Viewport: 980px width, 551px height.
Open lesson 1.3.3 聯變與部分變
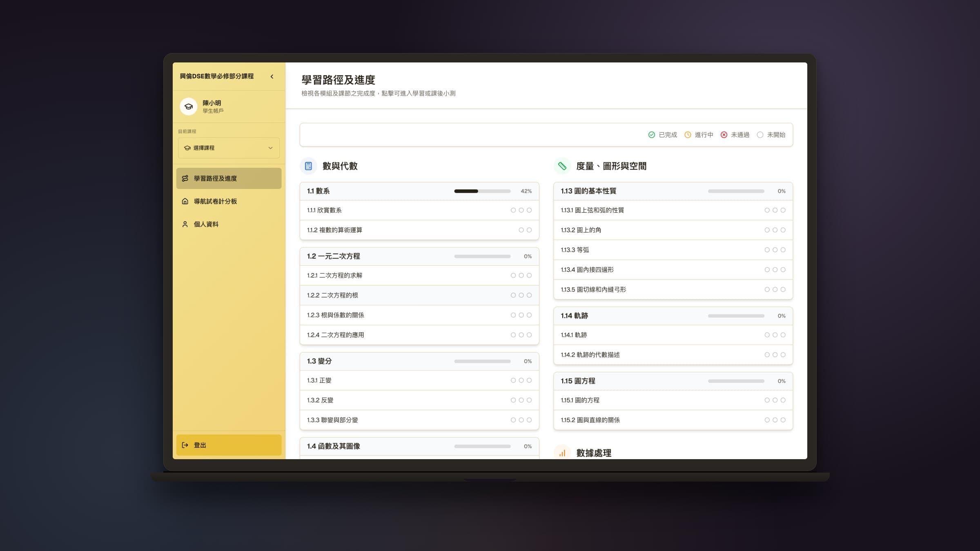point(419,420)
